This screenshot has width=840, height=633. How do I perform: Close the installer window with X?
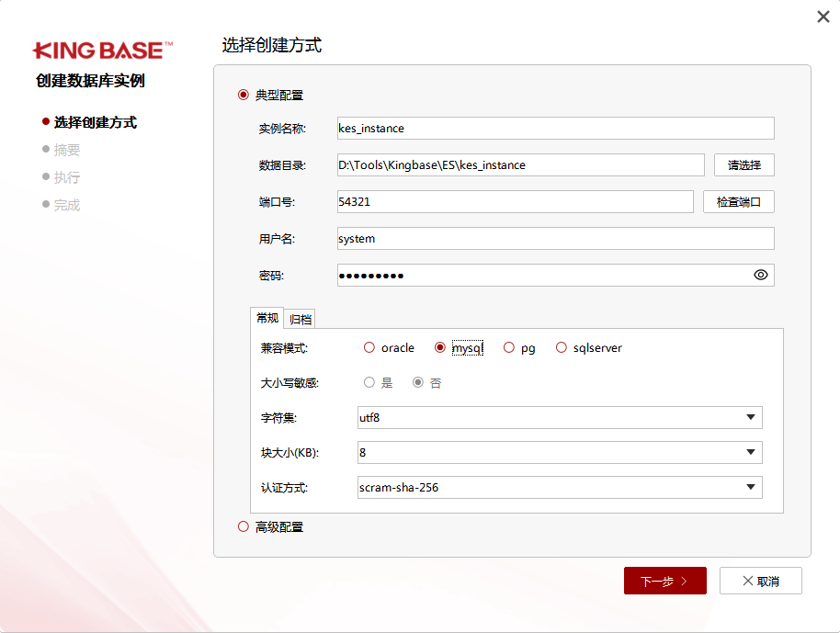(823, 17)
